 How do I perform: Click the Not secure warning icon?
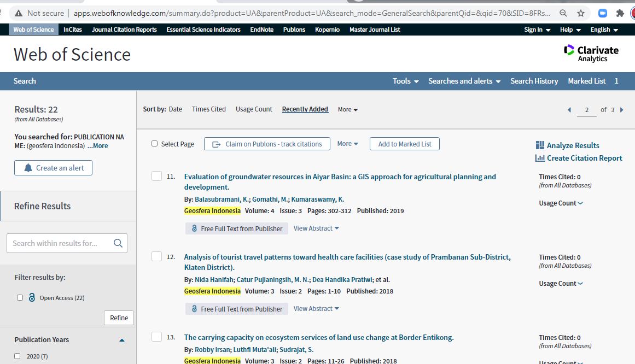19,13
